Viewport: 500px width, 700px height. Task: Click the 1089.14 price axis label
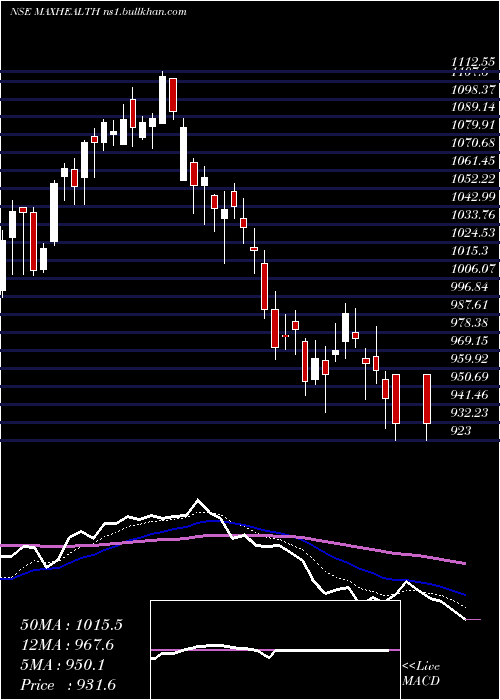pos(472,108)
